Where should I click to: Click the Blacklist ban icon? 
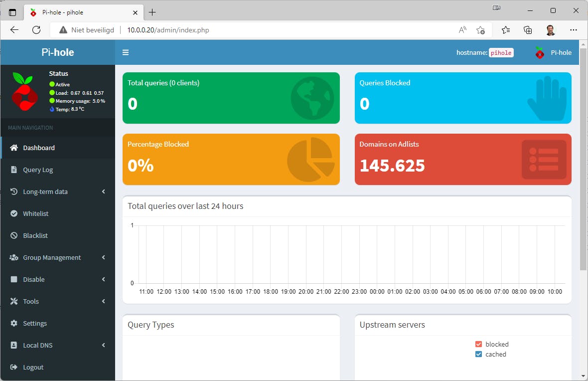14,235
